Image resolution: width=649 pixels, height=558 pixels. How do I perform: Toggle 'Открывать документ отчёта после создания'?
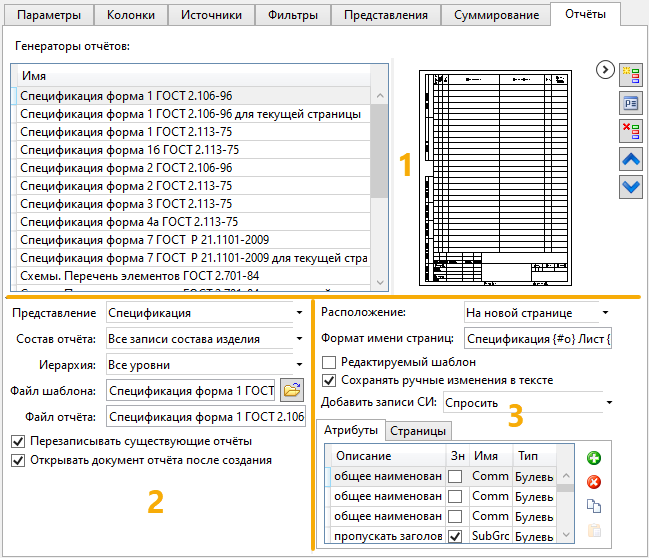(x=18, y=460)
